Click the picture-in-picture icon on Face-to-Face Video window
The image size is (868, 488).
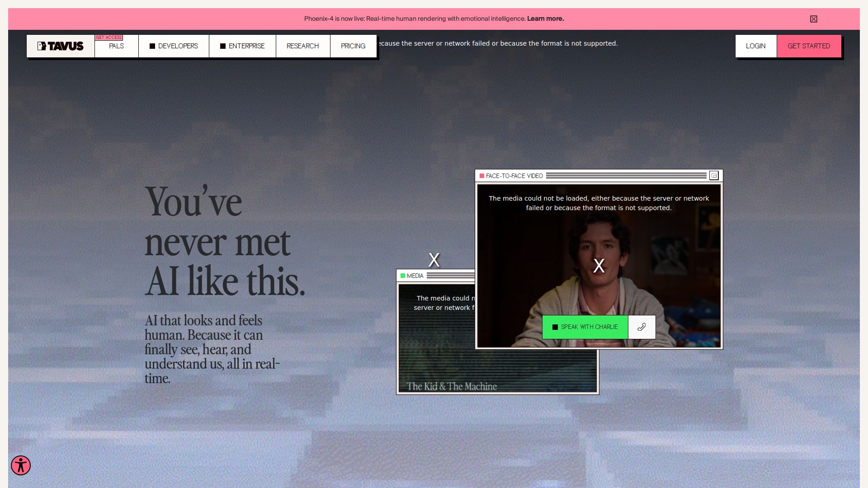tap(714, 176)
